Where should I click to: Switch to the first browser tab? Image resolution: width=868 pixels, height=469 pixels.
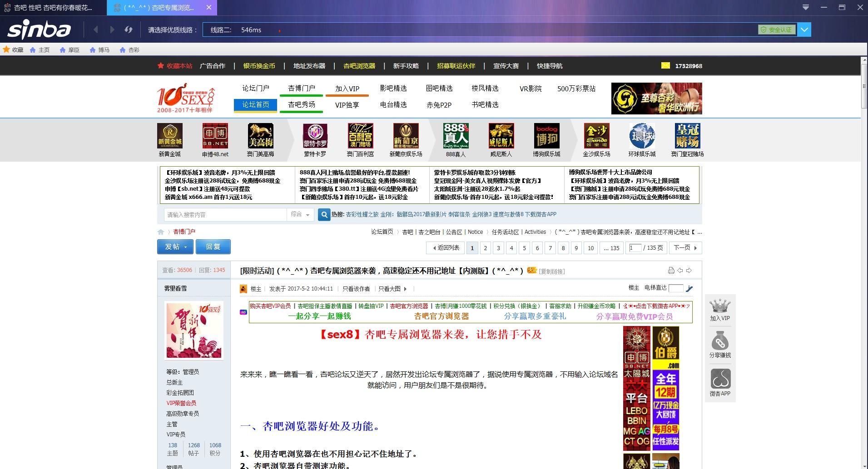pos(53,7)
